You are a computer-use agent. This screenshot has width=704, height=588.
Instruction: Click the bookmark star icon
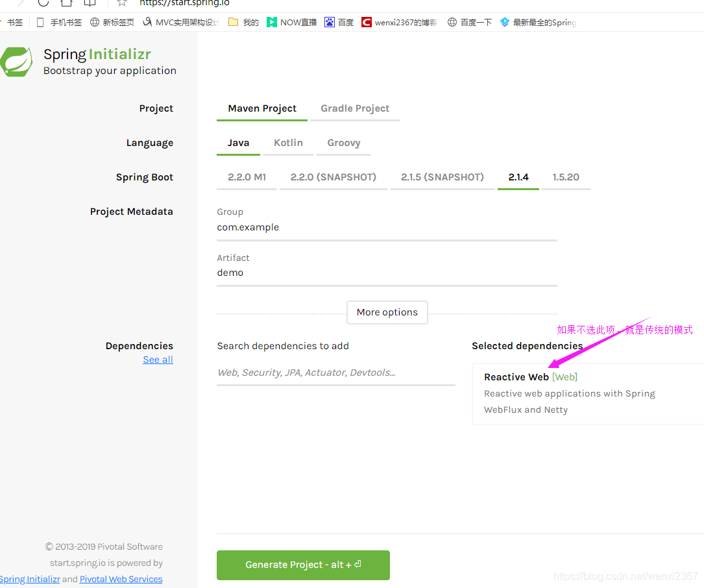coord(121,3)
